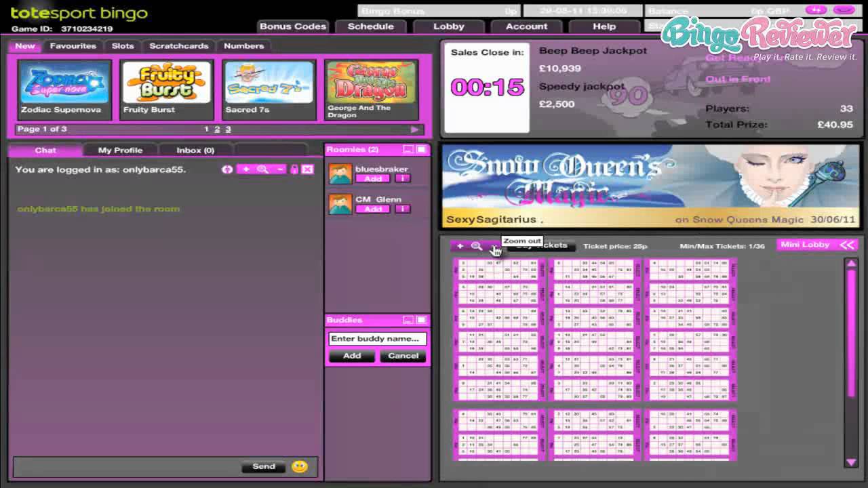Viewport: 868px width, 488px height.
Task: Open the Scratchcards tab
Action: [179, 46]
